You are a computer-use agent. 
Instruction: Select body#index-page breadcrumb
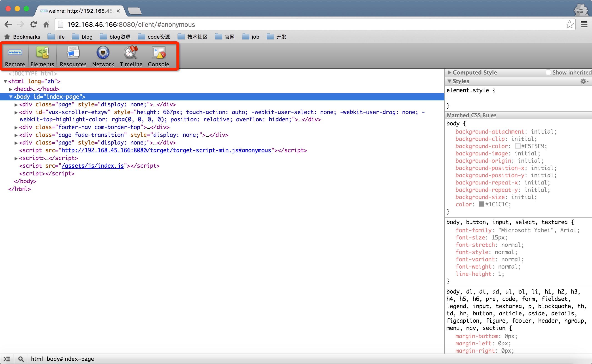click(70, 359)
